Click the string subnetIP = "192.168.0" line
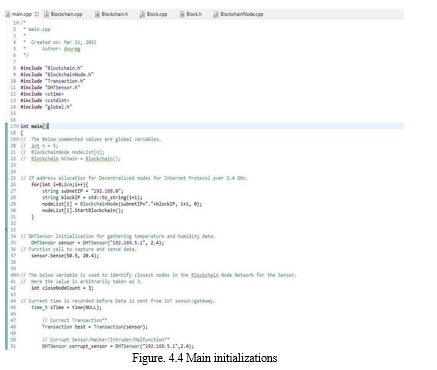Image resolution: width=437 pixels, height=370 pixels. point(83,191)
